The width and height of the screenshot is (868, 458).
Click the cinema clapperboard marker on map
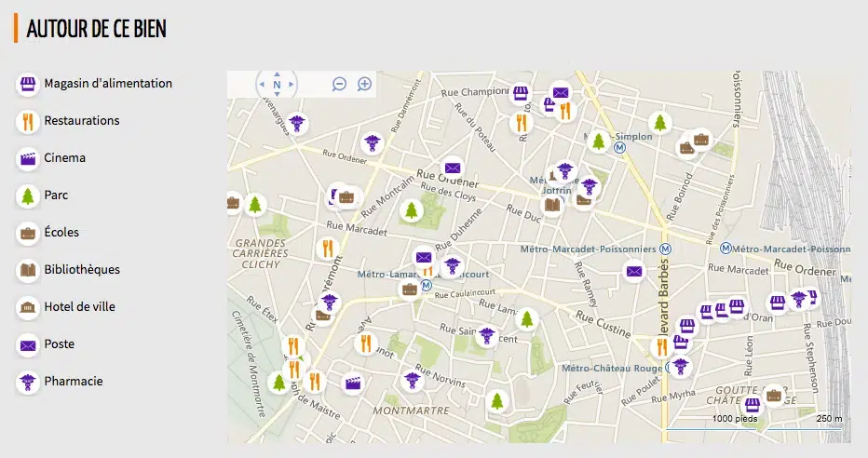click(353, 382)
